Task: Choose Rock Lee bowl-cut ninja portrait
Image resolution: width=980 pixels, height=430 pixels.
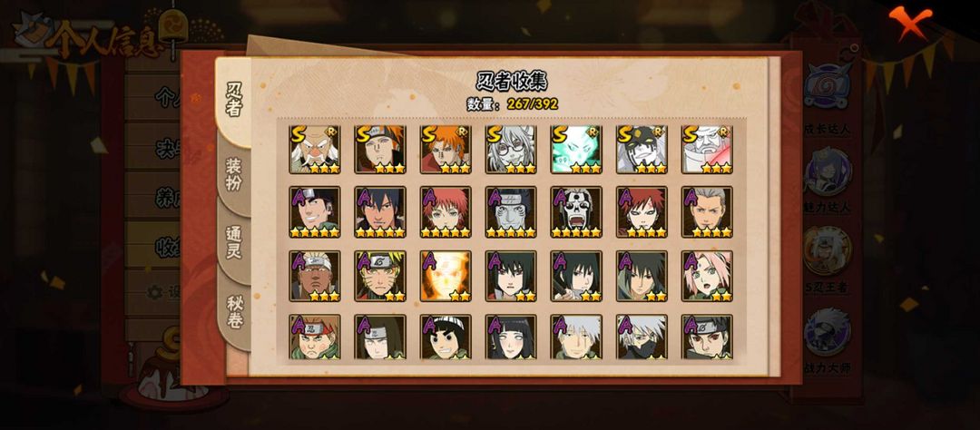Action: (x=446, y=337)
